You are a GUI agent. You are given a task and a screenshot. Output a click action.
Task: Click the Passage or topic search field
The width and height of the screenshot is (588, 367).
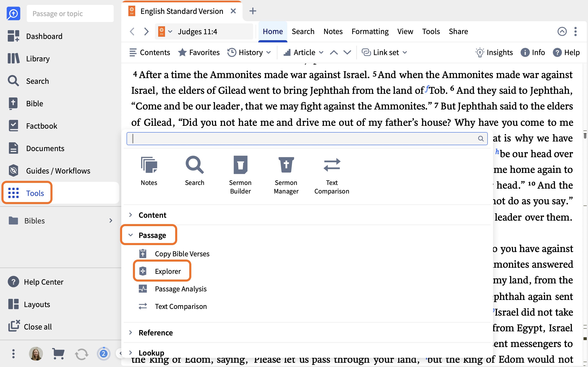click(70, 14)
